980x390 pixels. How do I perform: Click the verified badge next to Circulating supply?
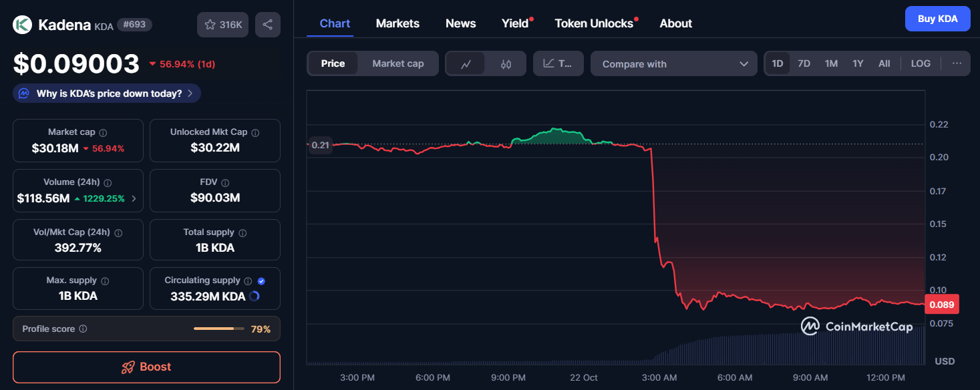[x=261, y=281]
